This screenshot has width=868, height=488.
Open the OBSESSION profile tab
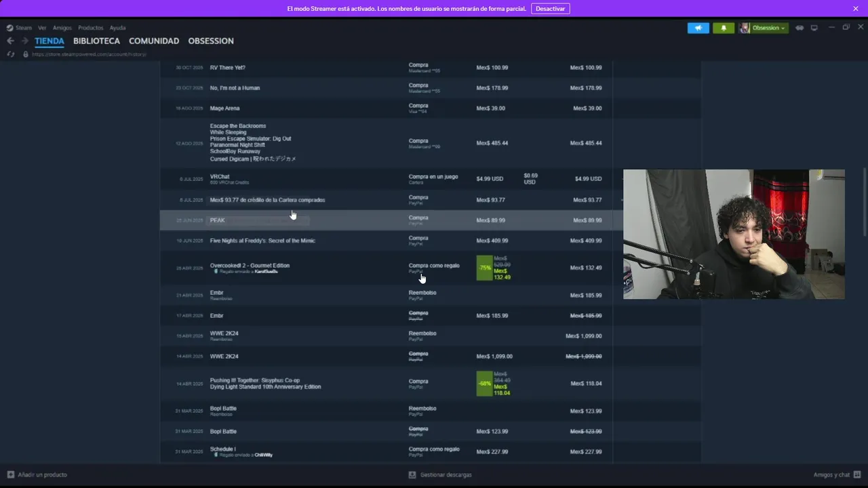coord(211,41)
